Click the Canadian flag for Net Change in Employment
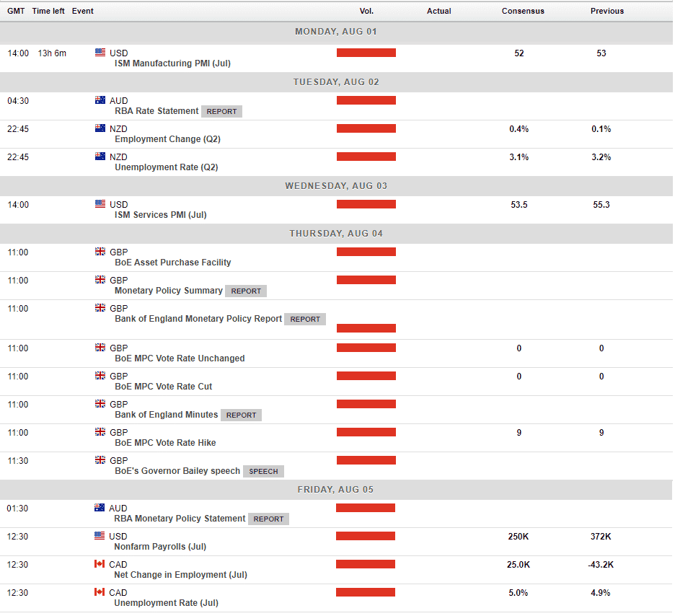Viewport: 675px width, 616px height. pyautogui.click(x=99, y=564)
